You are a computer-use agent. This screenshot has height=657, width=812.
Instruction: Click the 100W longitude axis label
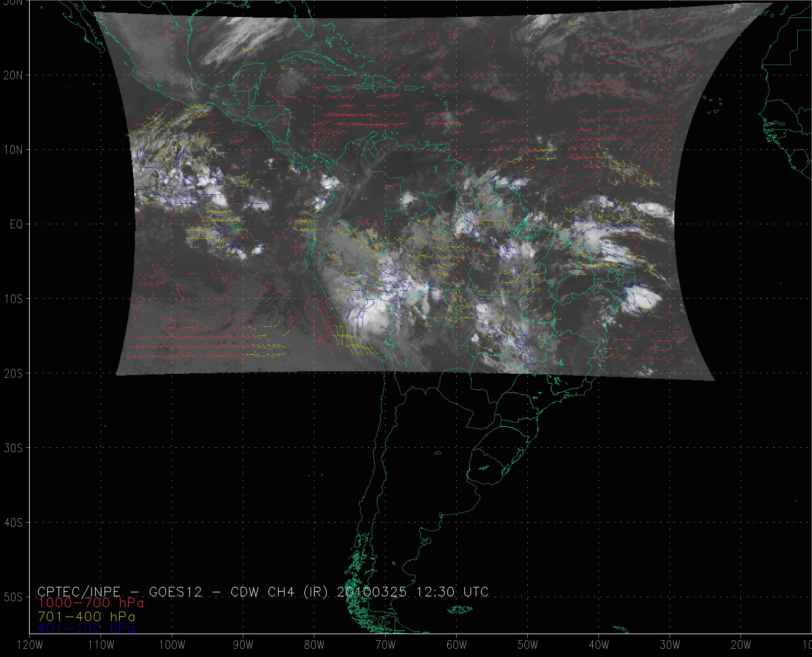pos(172,645)
